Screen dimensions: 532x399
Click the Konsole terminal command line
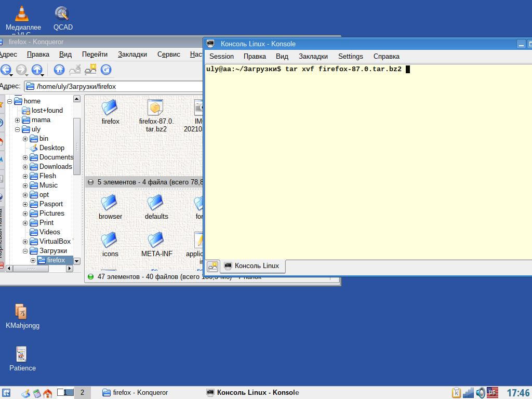[308, 69]
